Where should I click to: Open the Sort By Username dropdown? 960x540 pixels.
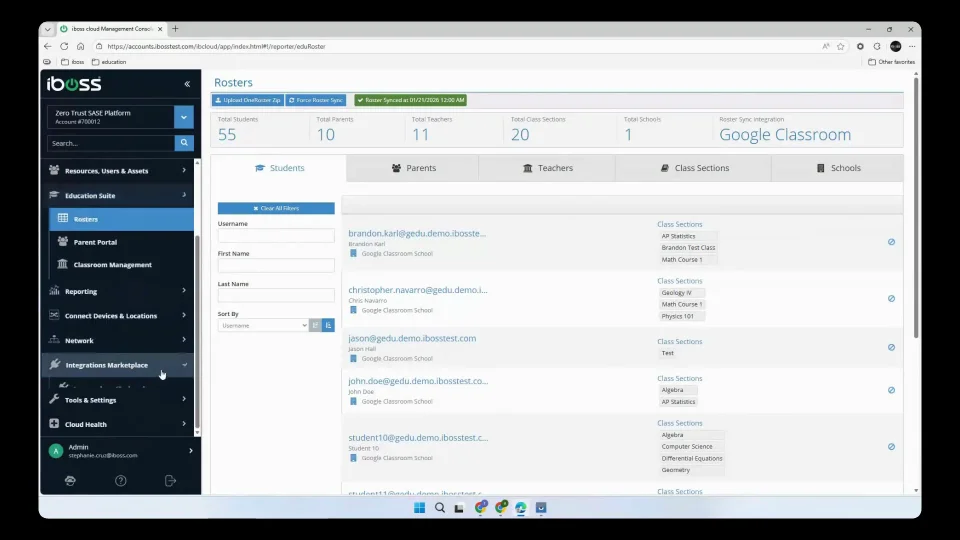263,325
